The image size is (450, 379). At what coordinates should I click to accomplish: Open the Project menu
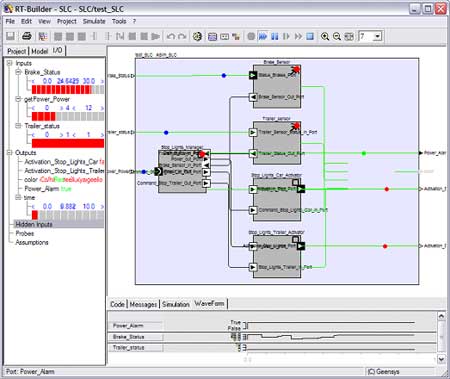coord(67,21)
